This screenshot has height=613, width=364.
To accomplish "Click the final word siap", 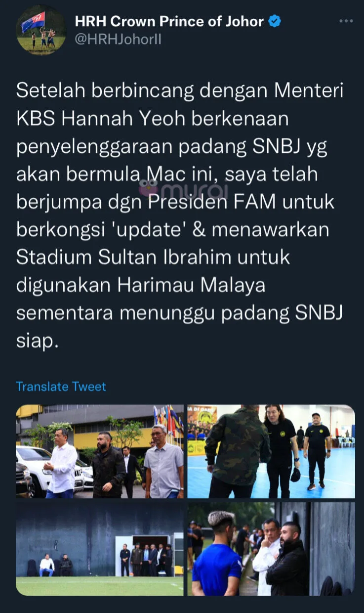I will pos(38,342).
